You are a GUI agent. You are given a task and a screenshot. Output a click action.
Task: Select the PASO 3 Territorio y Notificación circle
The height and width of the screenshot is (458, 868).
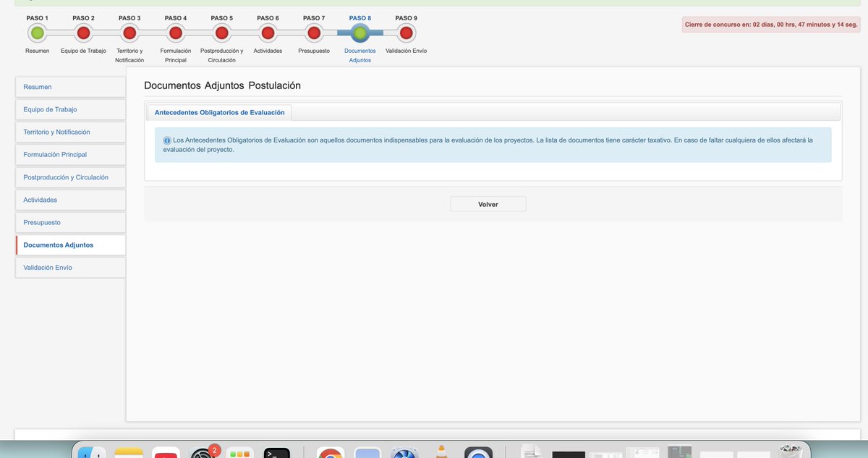coord(129,33)
